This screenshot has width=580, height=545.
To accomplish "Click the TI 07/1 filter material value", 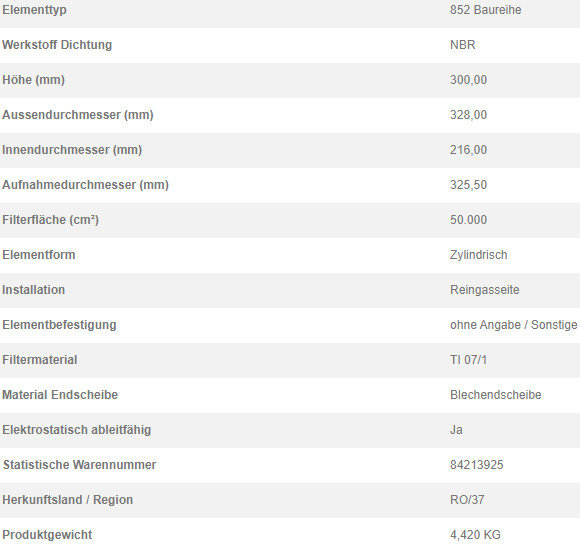I will click(468, 360).
